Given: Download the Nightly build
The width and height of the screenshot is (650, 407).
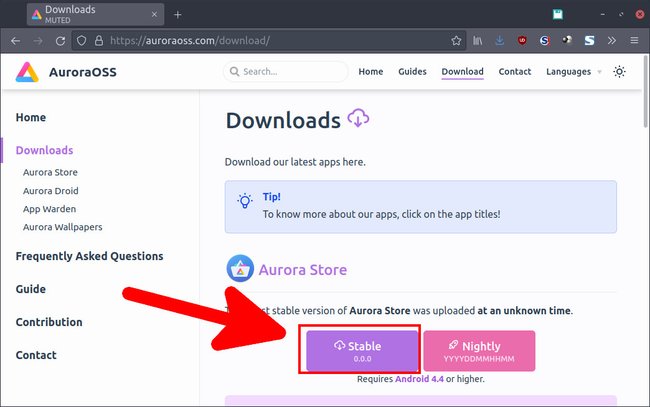Looking at the screenshot, I should (x=479, y=351).
